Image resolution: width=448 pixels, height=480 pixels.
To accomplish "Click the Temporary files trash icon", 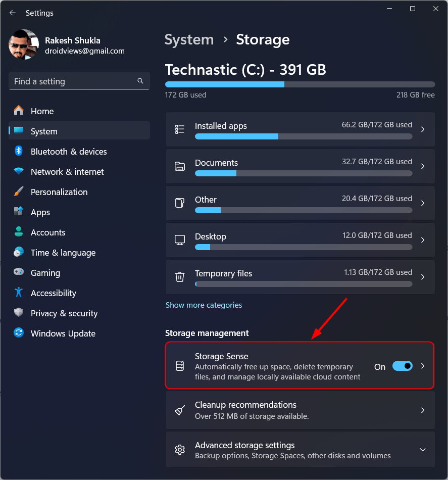I will click(180, 277).
